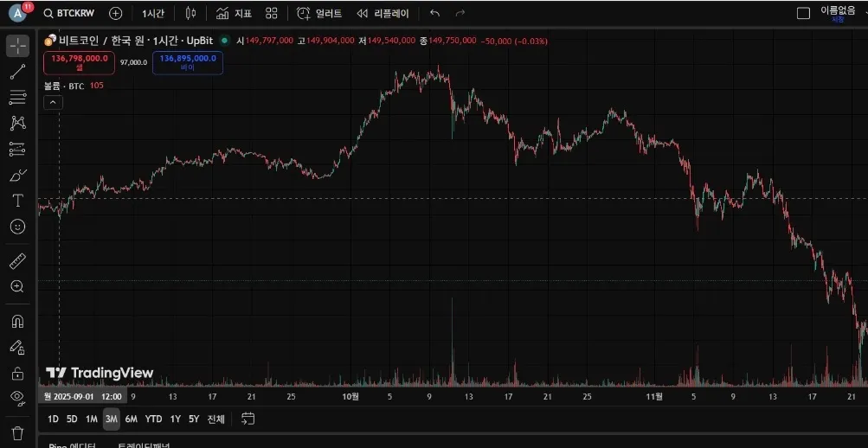Open the layout setup square icon
This screenshot has height=448, width=868.
[803, 13]
